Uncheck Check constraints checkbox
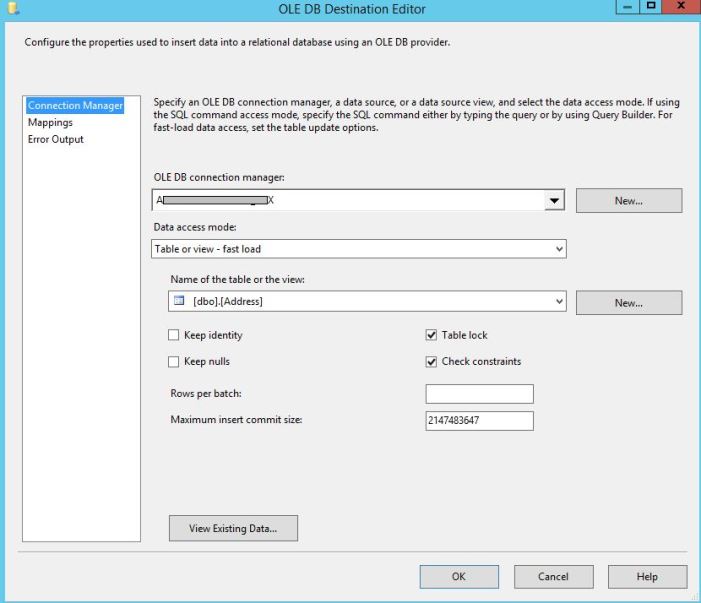Image resolution: width=701 pixels, height=603 pixels. [x=431, y=362]
